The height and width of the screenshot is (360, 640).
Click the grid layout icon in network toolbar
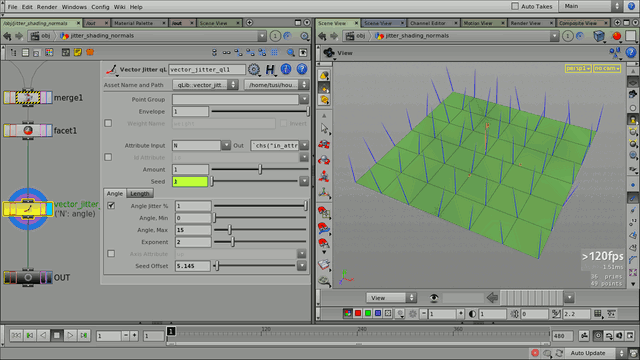(275, 52)
